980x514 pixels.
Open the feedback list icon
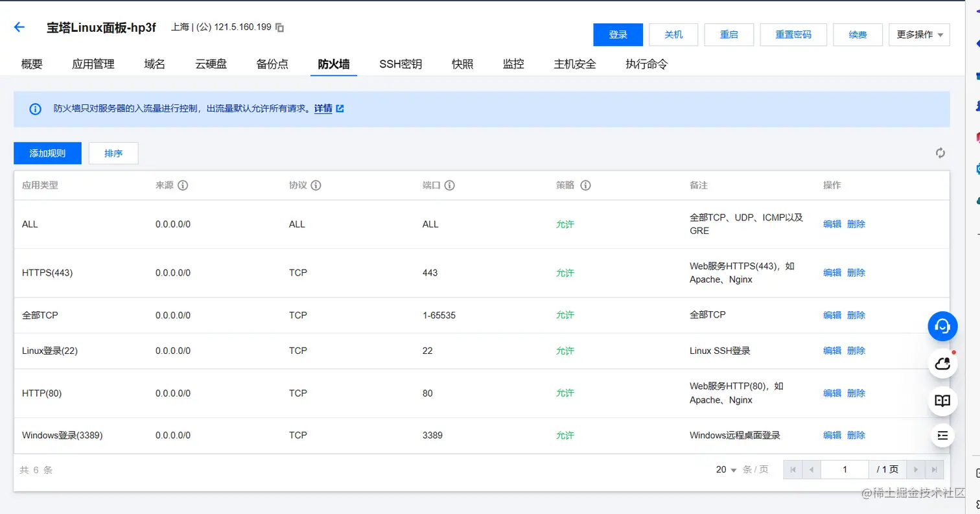point(942,435)
